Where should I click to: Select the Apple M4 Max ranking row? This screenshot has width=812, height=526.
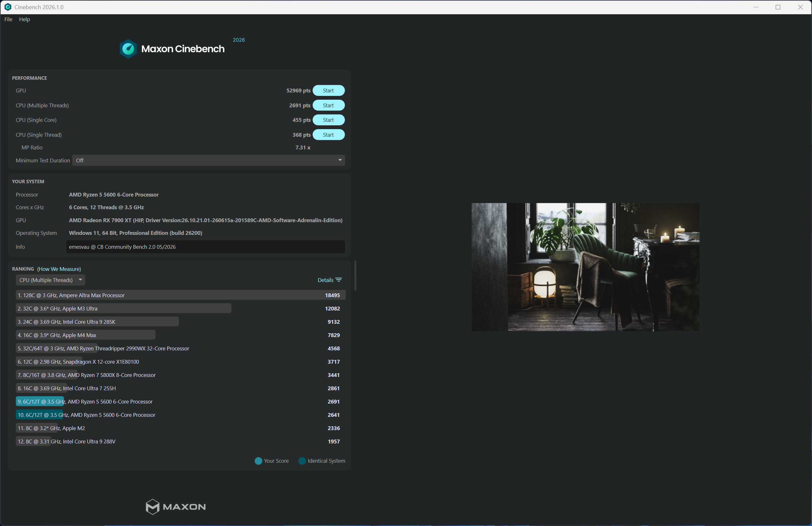pos(180,335)
